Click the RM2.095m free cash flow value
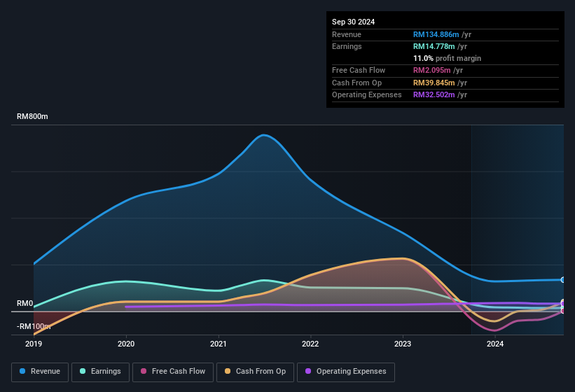The width and height of the screenshot is (575, 392). pyautogui.click(x=431, y=70)
